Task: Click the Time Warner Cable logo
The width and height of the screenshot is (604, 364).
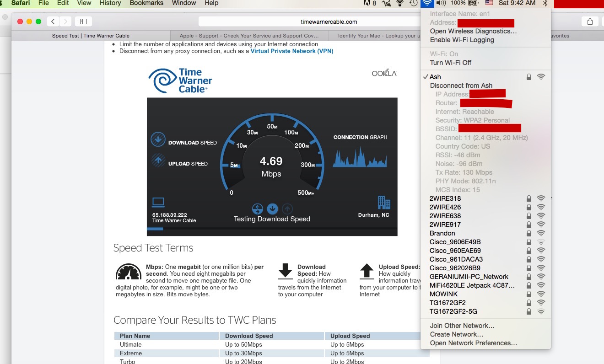Action: [x=180, y=81]
